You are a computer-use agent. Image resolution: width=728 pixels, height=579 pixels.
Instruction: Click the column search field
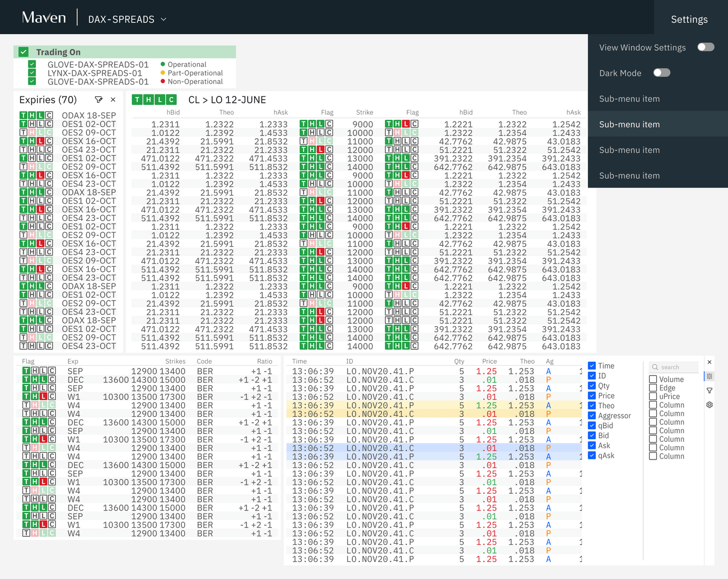[674, 367]
